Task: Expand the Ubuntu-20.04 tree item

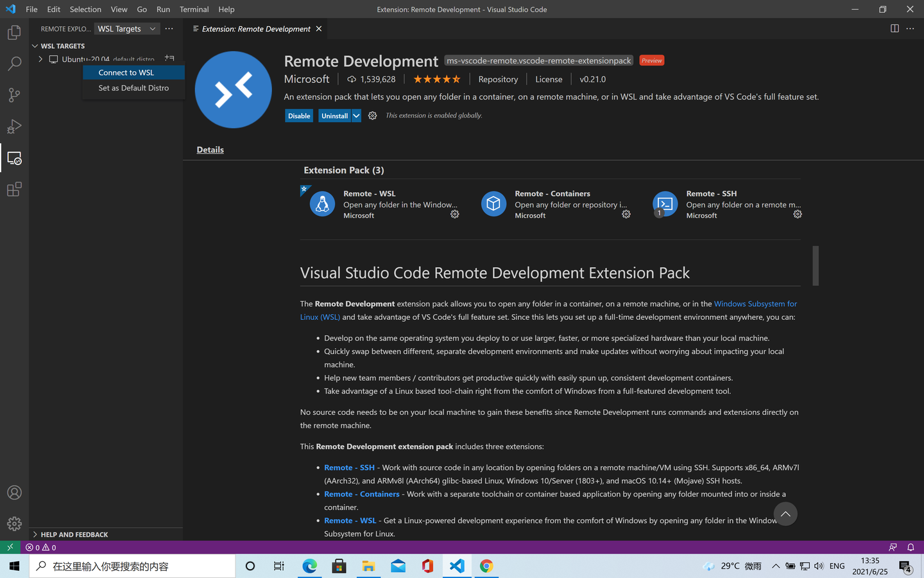Action: tap(40, 58)
